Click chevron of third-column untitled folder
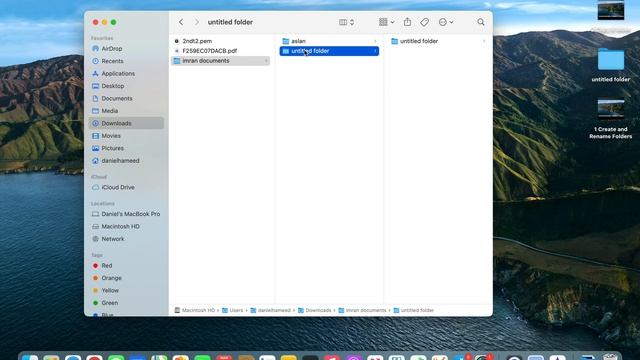The image size is (640, 360). point(484,41)
